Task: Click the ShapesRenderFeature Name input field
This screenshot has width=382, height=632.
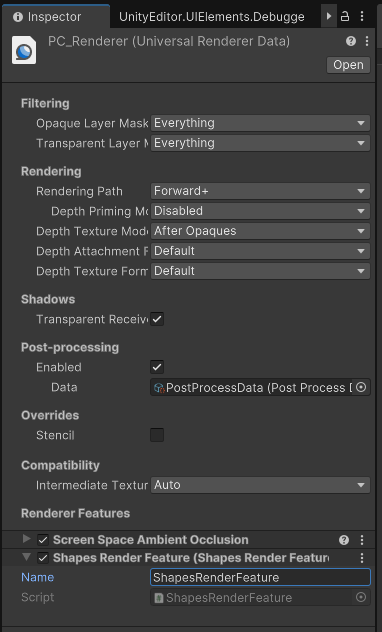Action: pyautogui.click(x=260, y=577)
